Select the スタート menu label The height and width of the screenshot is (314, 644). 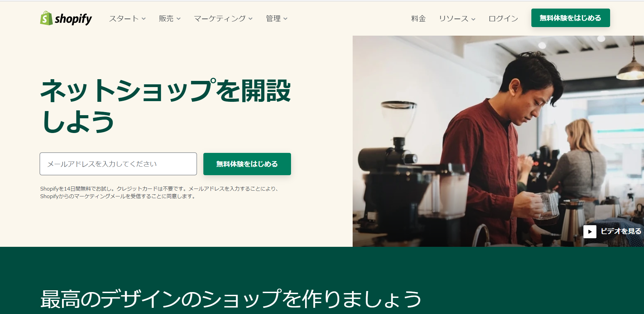pyautogui.click(x=124, y=19)
